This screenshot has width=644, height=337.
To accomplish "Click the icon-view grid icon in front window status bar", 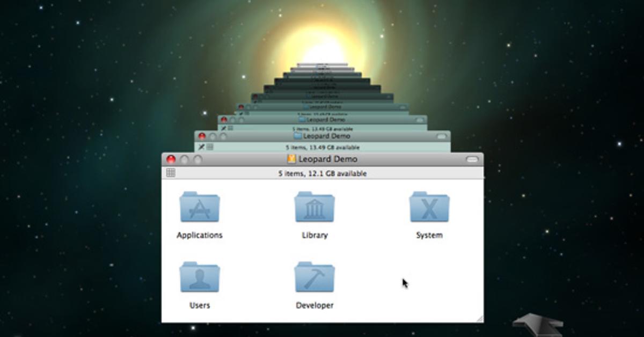I will pos(171,173).
